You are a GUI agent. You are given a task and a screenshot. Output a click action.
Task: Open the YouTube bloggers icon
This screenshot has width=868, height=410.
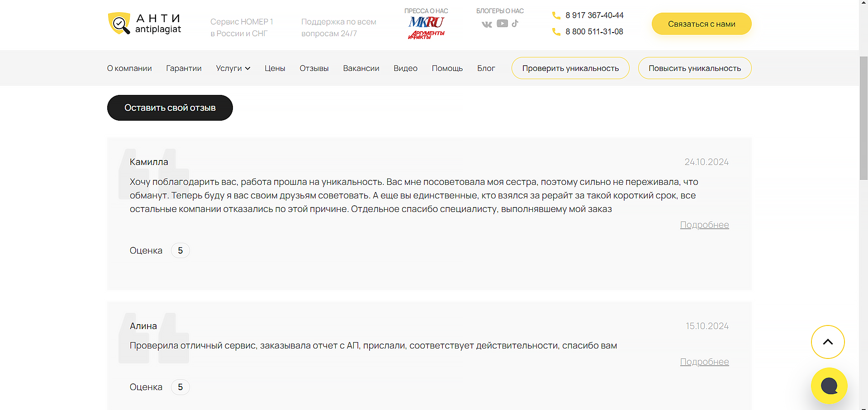(502, 24)
